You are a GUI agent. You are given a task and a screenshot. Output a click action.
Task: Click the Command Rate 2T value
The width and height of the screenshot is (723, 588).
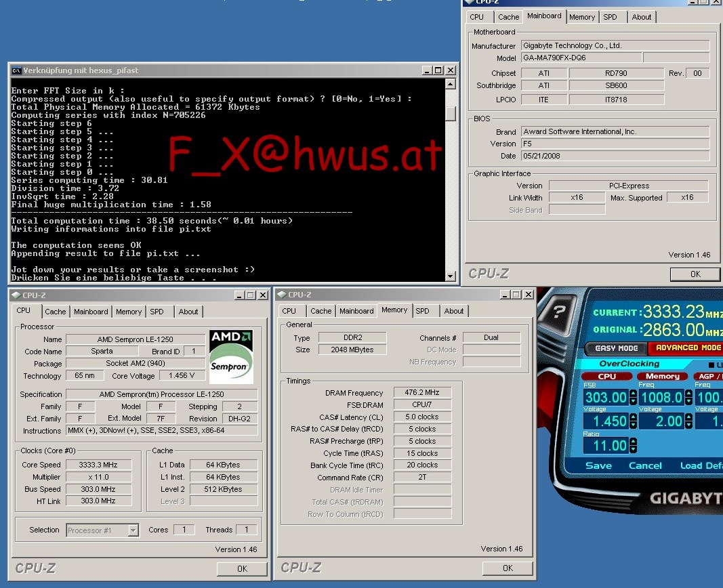[422, 478]
